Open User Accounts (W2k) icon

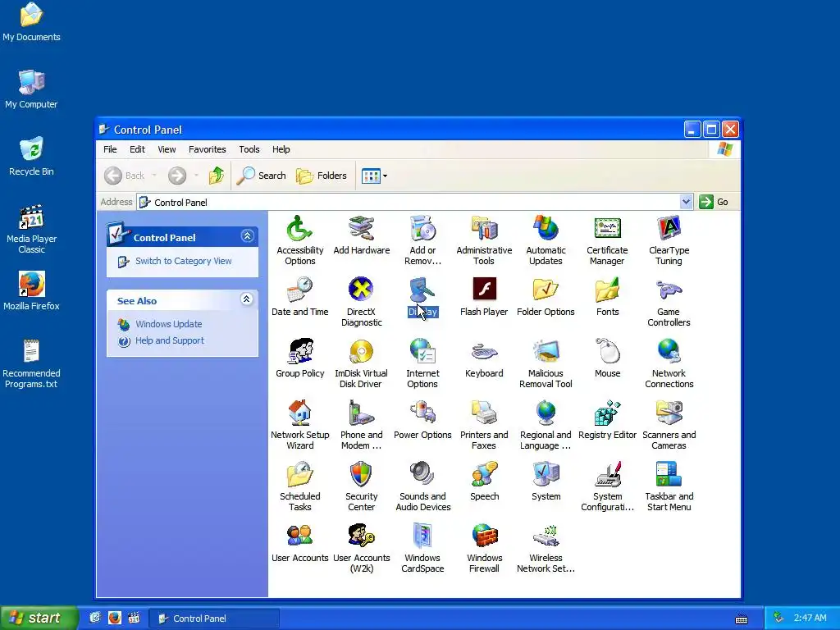pyautogui.click(x=361, y=536)
